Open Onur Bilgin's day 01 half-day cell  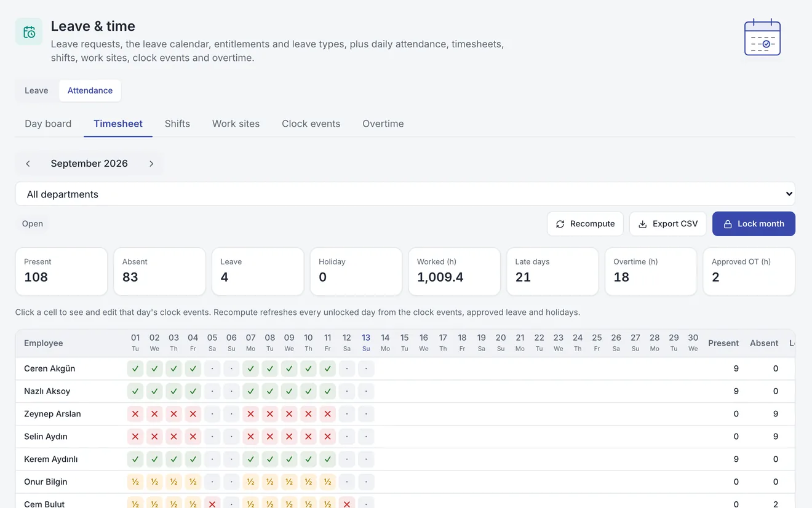(x=135, y=482)
